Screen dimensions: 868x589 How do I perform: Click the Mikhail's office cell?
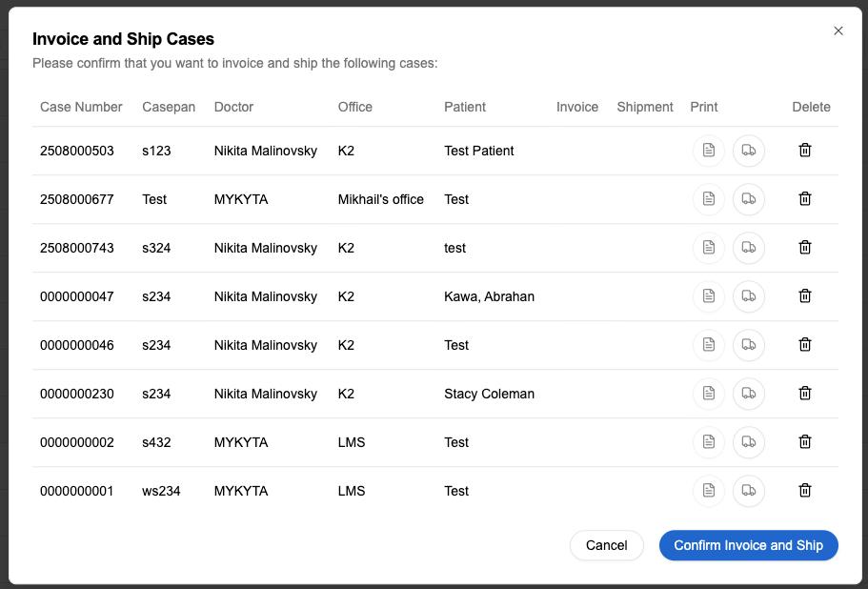coord(381,199)
